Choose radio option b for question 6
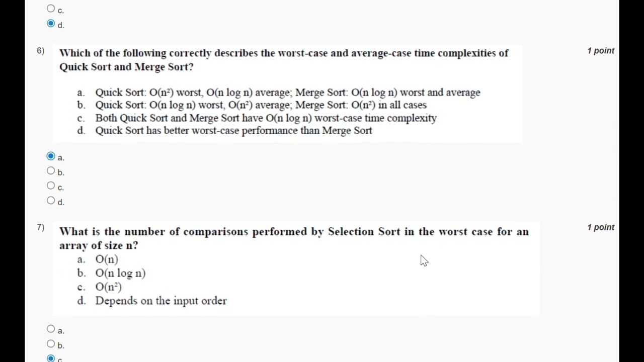The width and height of the screenshot is (644, 362). (51, 171)
